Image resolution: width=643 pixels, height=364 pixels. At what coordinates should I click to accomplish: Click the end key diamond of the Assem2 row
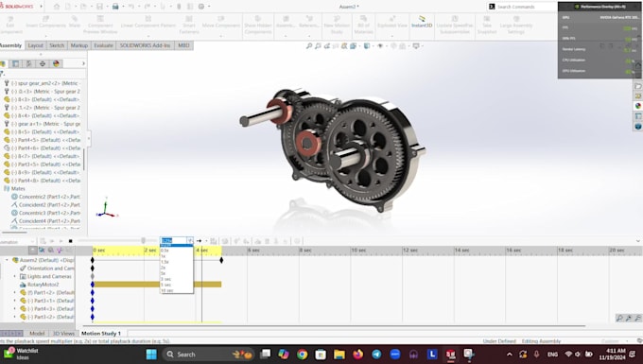click(x=221, y=260)
